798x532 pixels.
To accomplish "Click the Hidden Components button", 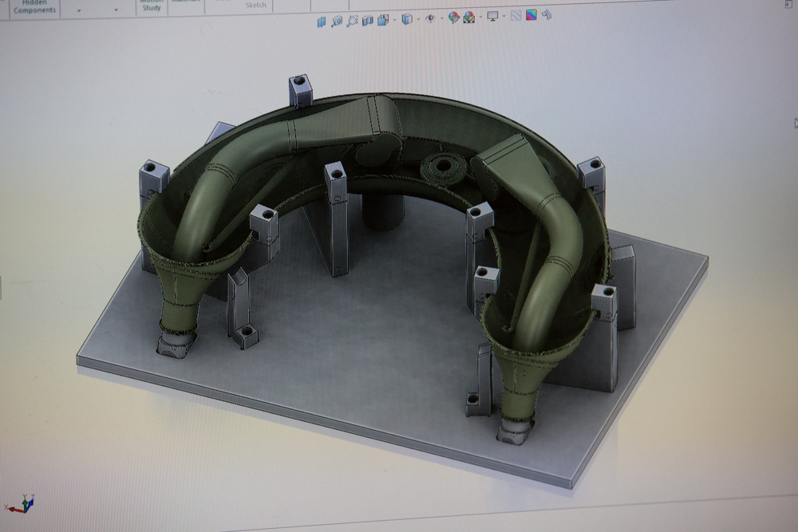I will point(34,8).
